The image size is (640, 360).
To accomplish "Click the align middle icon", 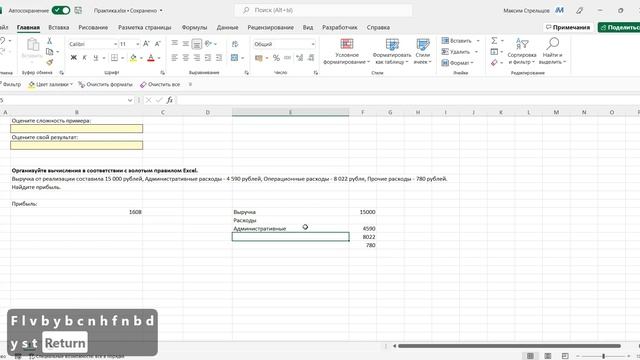I will tap(185, 43).
